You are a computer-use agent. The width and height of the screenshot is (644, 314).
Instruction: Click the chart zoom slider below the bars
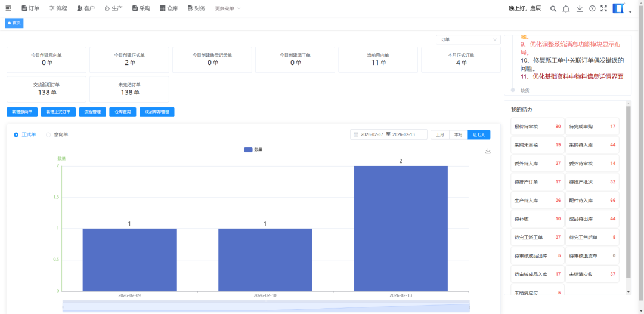[x=265, y=306]
